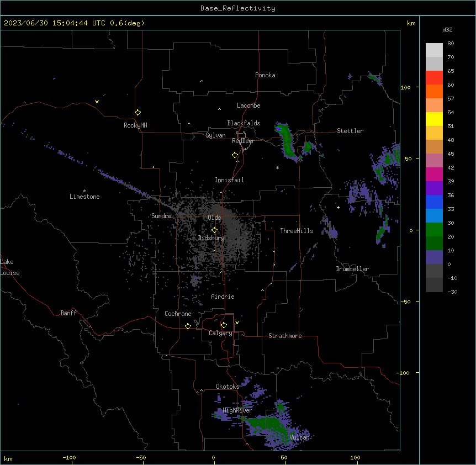Click the Ponoka city label

pos(265,75)
